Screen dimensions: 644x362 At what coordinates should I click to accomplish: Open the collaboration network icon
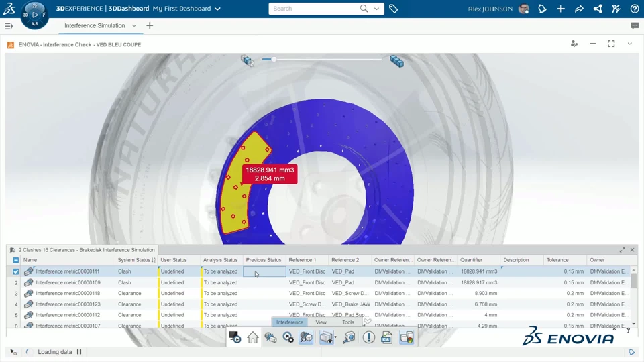[x=598, y=9]
